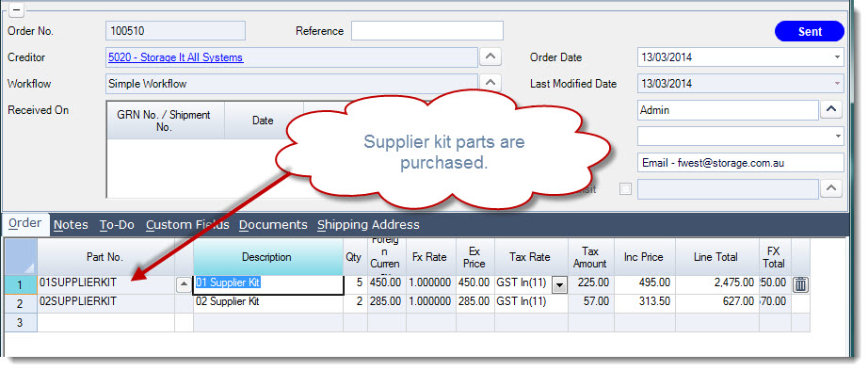The width and height of the screenshot is (868, 371).
Task: Open the Last Modified Date dropdown
Action: tap(836, 84)
